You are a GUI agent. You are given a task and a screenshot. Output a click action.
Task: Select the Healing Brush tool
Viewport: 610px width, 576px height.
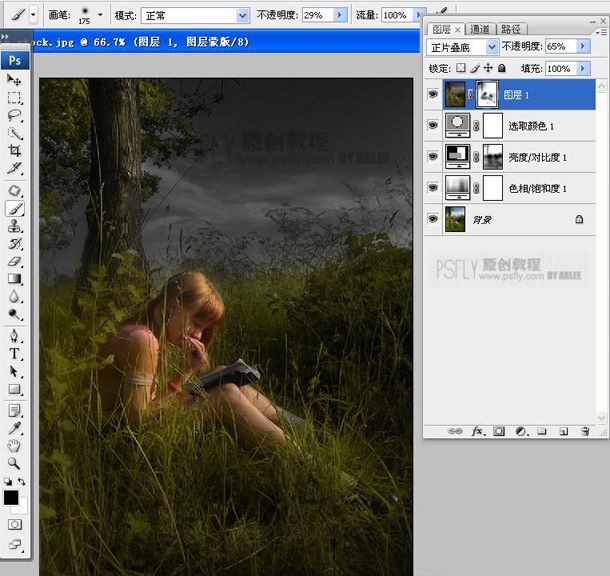tap(14, 191)
